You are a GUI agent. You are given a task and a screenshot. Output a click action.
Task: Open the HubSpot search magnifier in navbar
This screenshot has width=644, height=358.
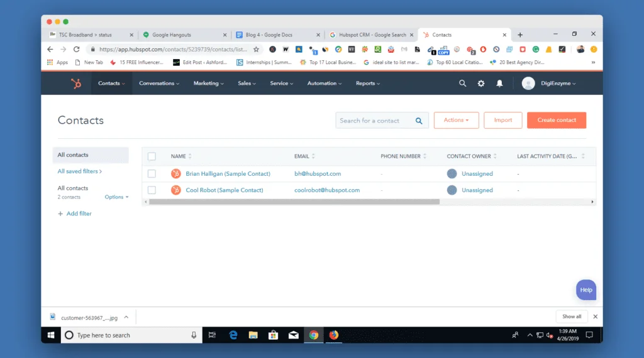[462, 84]
